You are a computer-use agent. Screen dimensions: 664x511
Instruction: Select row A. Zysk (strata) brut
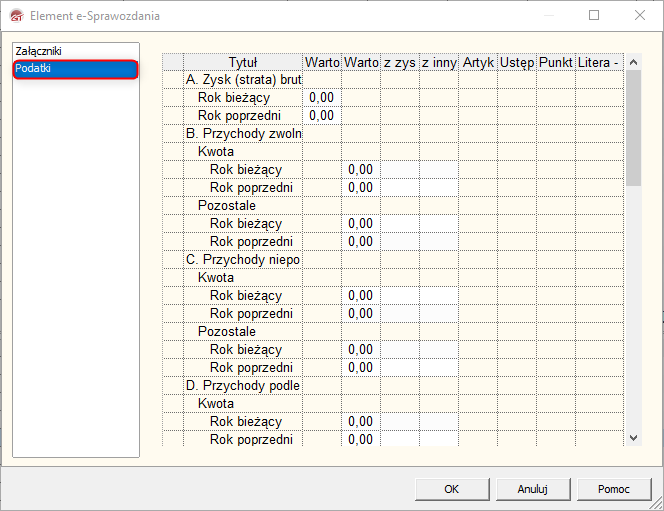pyautogui.click(x=243, y=80)
